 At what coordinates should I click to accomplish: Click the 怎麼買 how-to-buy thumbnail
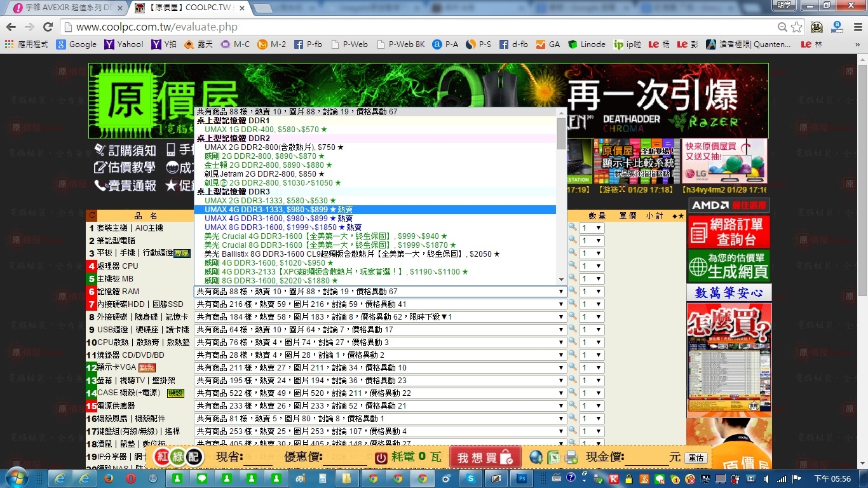click(x=729, y=359)
